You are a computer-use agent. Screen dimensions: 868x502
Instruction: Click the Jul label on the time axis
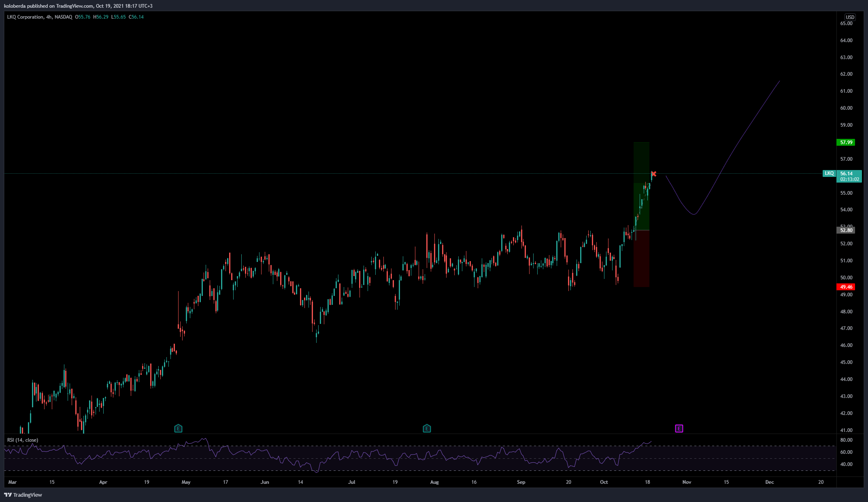click(352, 482)
